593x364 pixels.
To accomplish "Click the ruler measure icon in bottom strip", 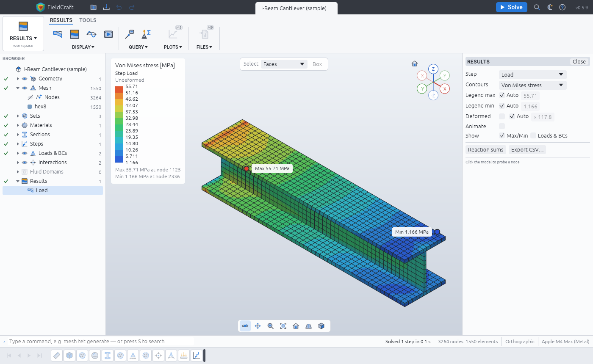I will point(57,356).
